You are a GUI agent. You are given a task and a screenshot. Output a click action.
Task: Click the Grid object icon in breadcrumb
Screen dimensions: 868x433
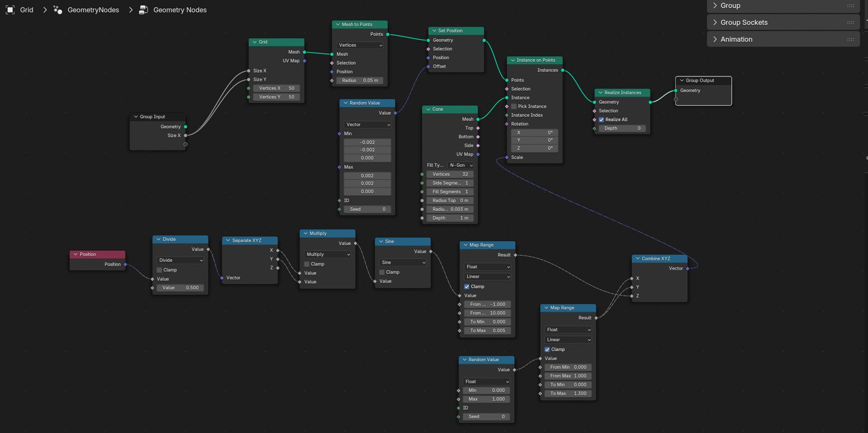click(x=10, y=10)
